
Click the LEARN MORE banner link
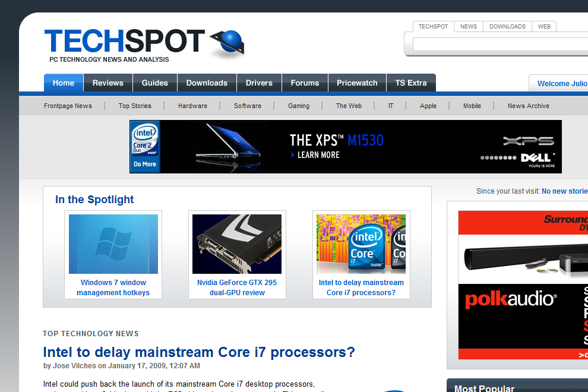click(x=318, y=155)
